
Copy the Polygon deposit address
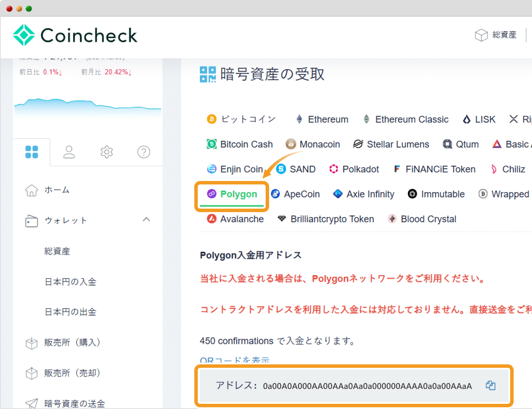click(x=490, y=385)
